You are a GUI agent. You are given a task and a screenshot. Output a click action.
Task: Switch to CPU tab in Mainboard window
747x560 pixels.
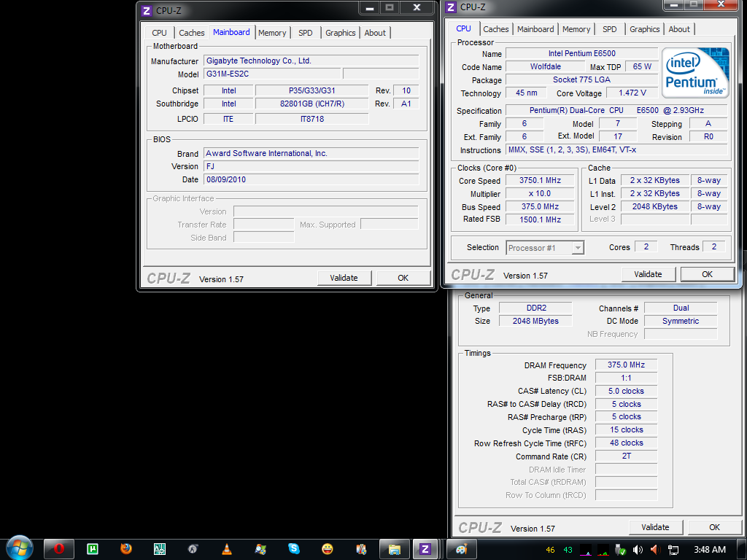click(159, 33)
